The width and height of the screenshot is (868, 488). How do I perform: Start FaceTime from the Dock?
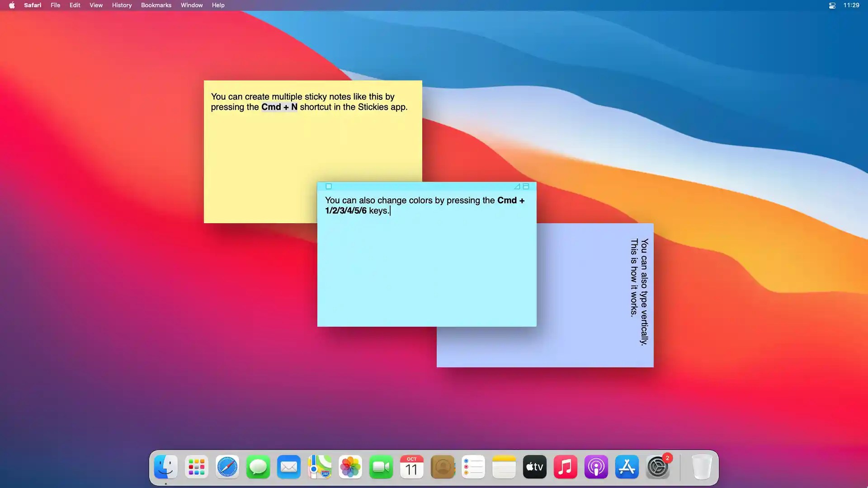(381, 467)
